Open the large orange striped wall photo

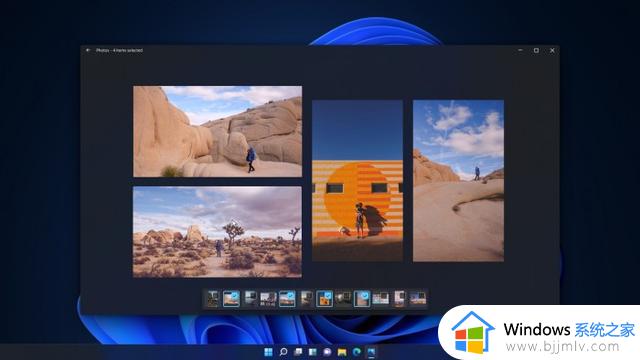point(357,180)
